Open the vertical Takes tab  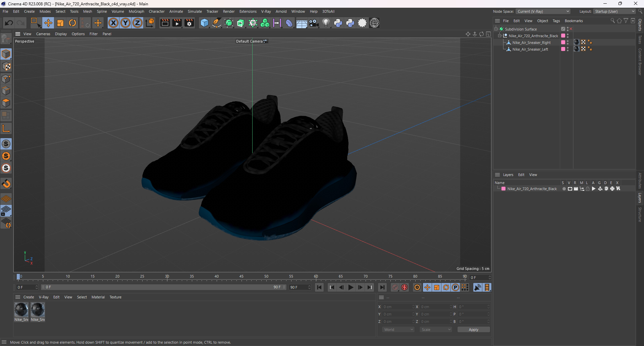click(x=640, y=39)
